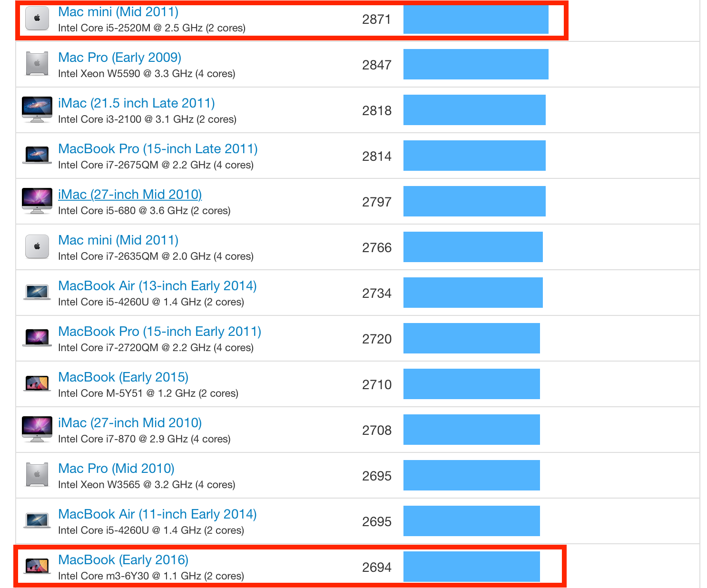Open Mac Pro (Early 2009) link
707x588 pixels.
(x=119, y=58)
